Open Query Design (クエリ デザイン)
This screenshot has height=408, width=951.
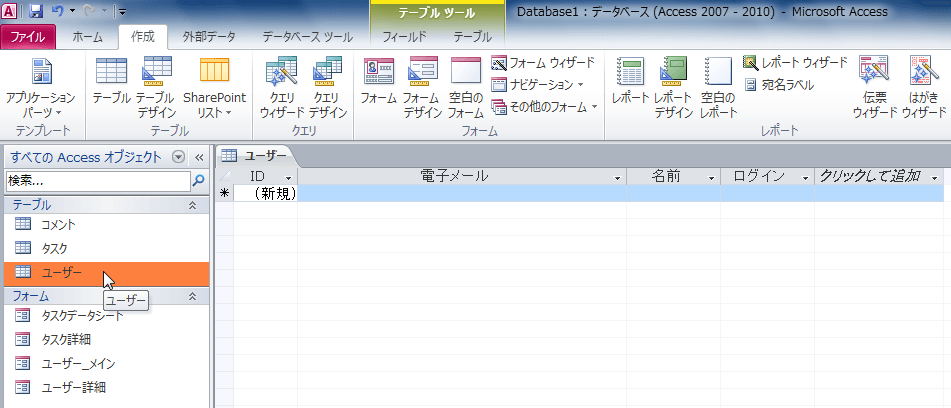pos(328,88)
